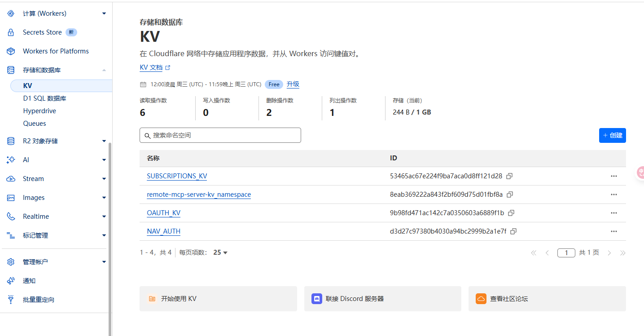Screen dimensions: 644x336
Task: Expand the 计算 (Workers) sidebar section
Action: pos(104,13)
